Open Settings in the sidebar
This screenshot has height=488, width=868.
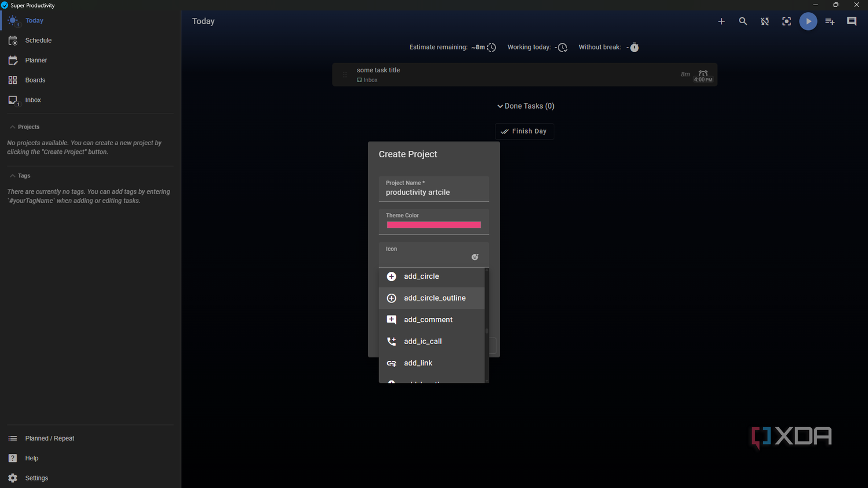pos(90,478)
